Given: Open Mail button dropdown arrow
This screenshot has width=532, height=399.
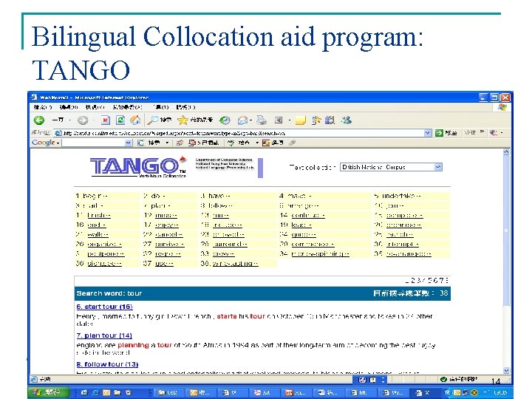Looking at the screenshot, I should coord(250,120).
